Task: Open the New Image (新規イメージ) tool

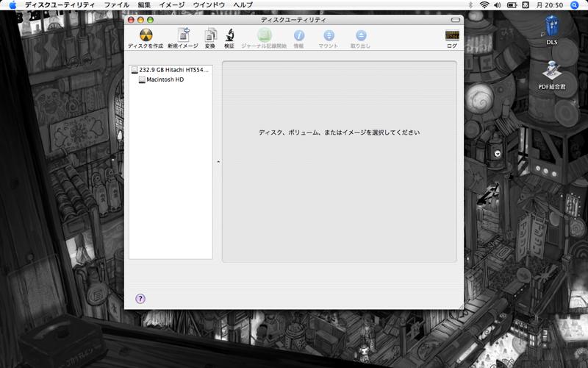Action: [x=183, y=35]
